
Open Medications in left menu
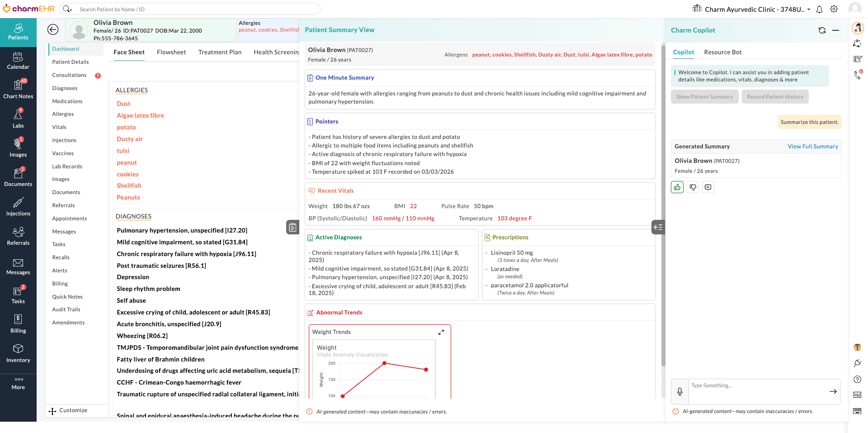pyautogui.click(x=67, y=101)
